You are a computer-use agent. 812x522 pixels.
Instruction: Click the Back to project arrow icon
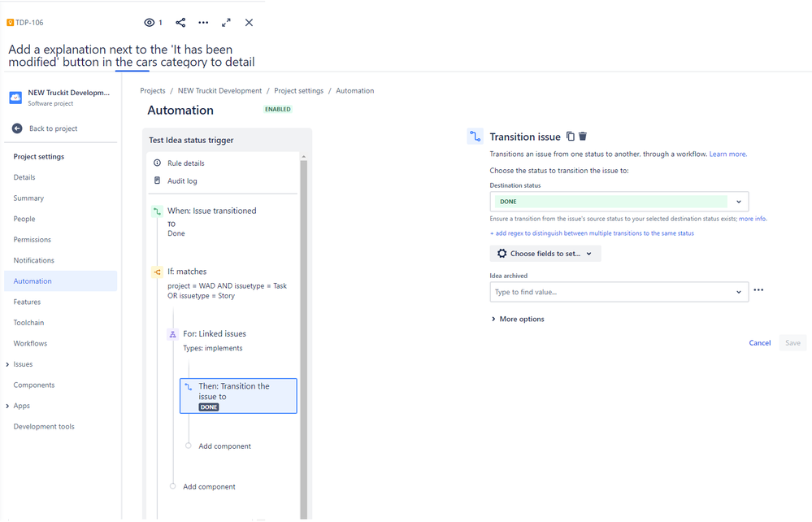tap(17, 128)
